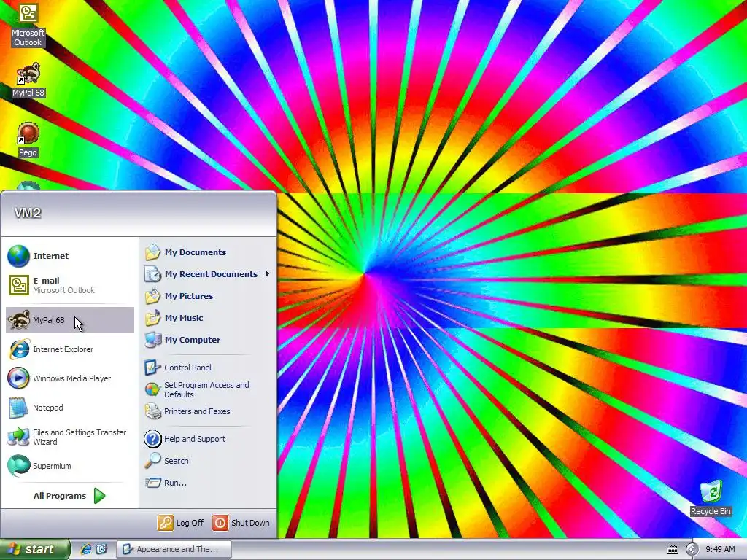Switch to Appearance and Themes taskbar window
747x560 pixels.
coord(174,549)
